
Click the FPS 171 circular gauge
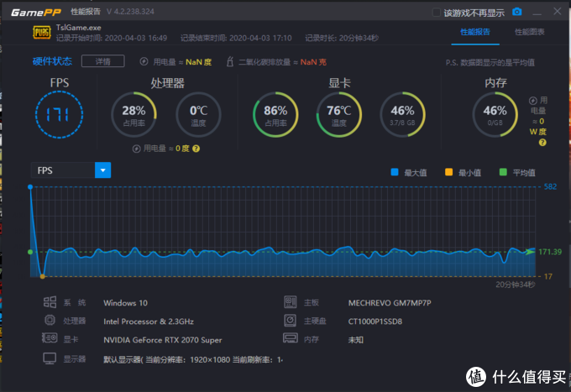59,115
